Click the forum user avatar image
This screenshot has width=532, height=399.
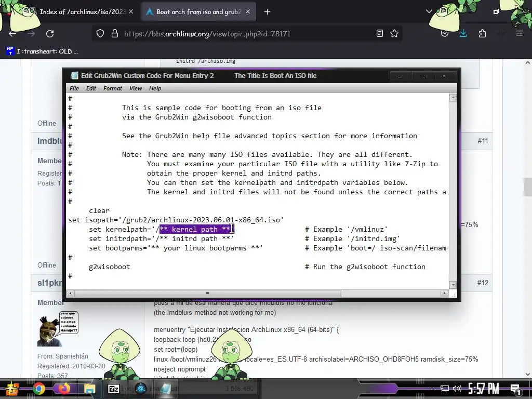pos(58,328)
